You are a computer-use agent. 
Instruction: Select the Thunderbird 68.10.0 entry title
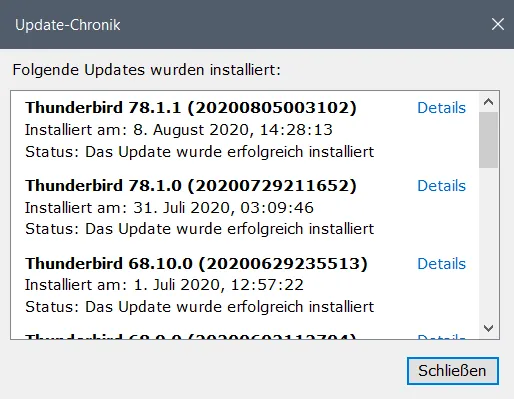coord(196,264)
